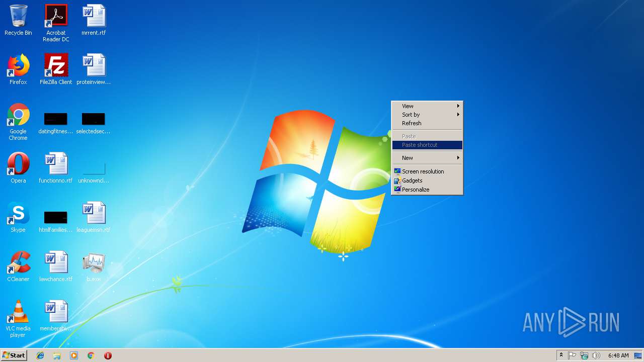The height and width of the screenshot is (362, 644).
Task: Expand the New submenu
Action: tap(427, 158)
